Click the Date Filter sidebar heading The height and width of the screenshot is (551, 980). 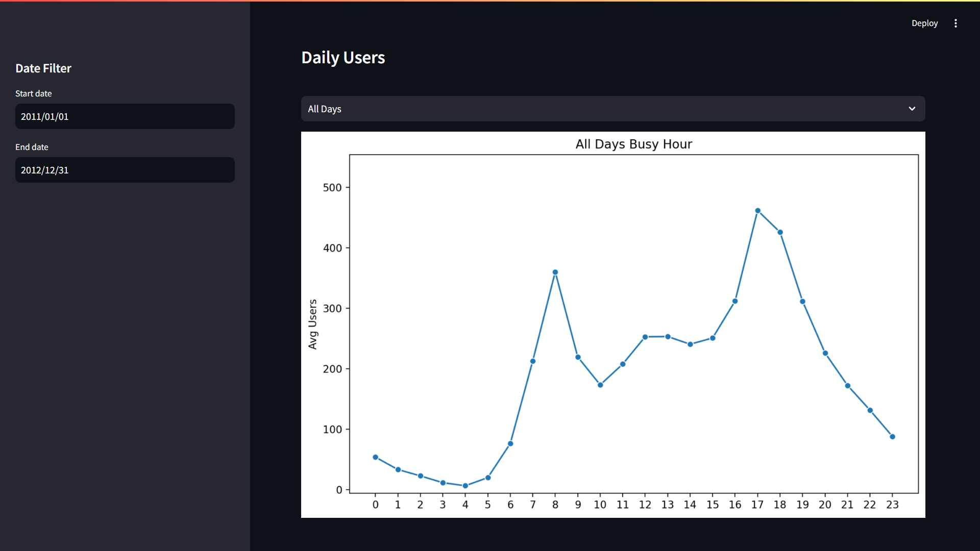pos(43,68)
